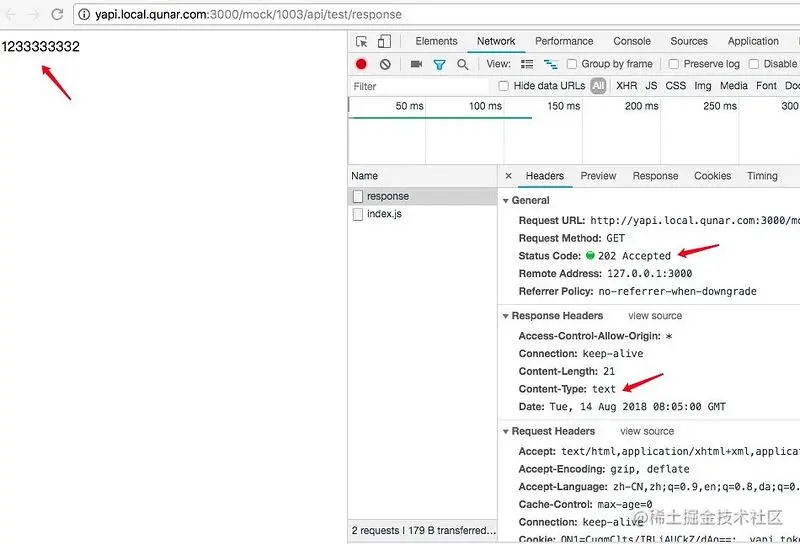Filter requests by CSS

tap(676, 86)
